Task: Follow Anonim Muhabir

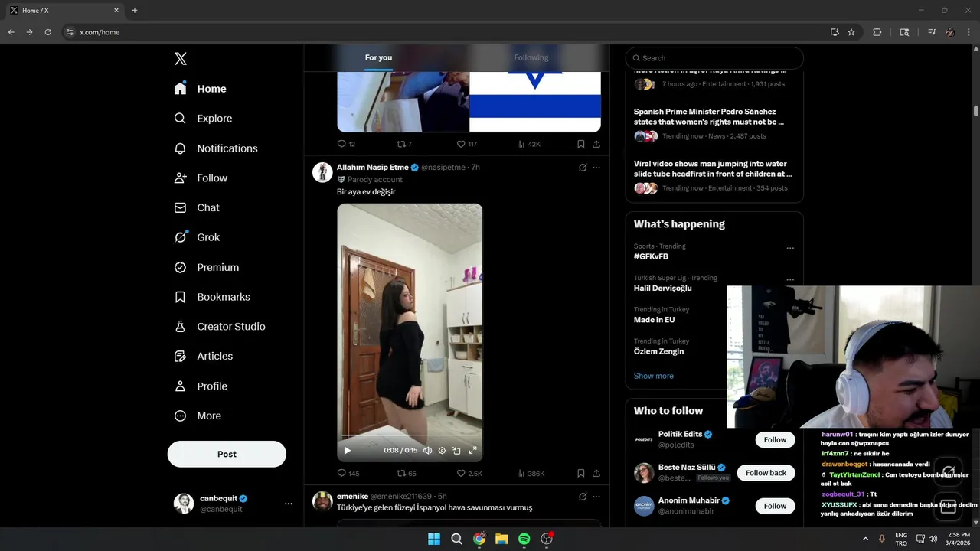Action: tap(775, 506)
